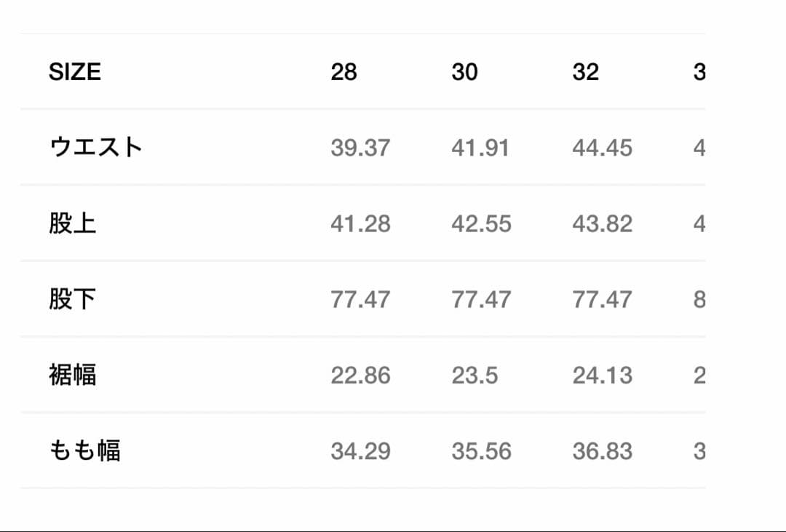This screenshot has width=786, height=532.
Task: Click the 裾幅 row label
Action: (73, 375)
